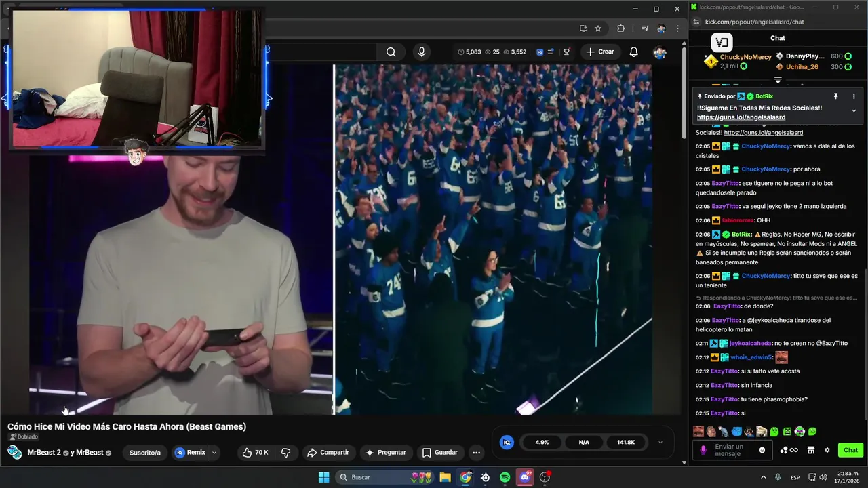
Task: Toggle system microphone tray icon
Action: [778, 477]
